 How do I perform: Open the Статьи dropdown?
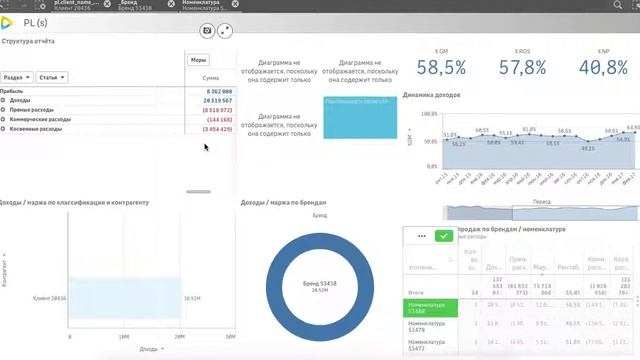(x=52, y=77)
